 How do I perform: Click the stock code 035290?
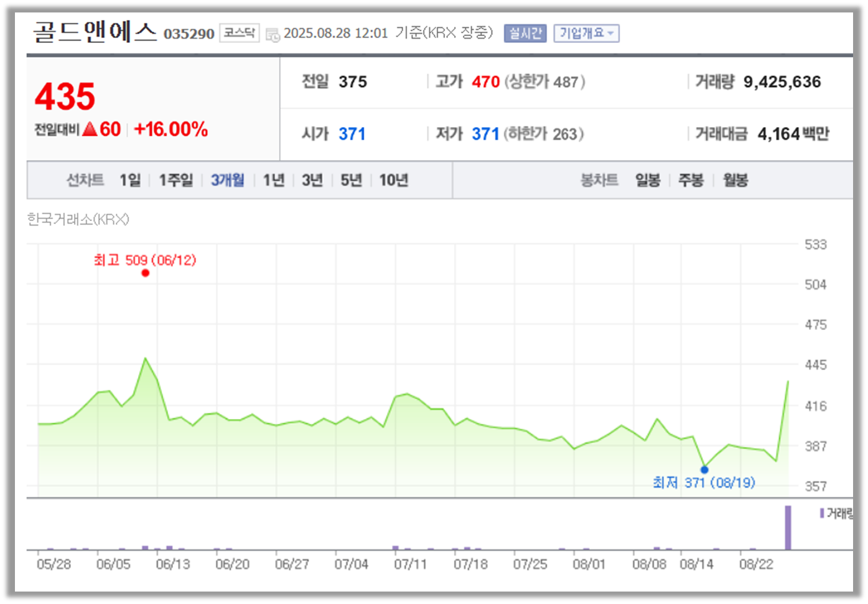189,34
